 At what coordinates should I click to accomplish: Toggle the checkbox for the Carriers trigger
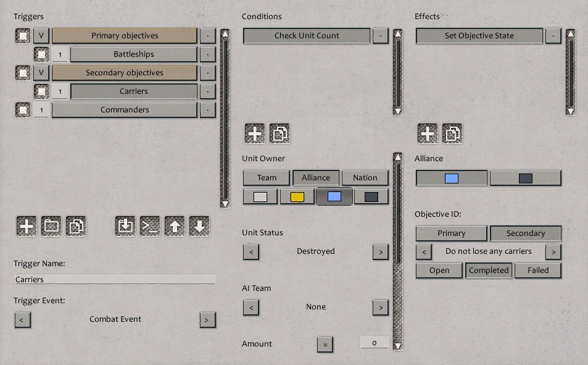[41, 91]
